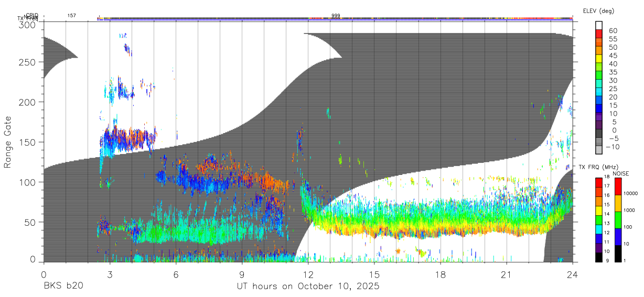
Task: Click the '30' value on the ELEV scale
Action: coord(613,80)
